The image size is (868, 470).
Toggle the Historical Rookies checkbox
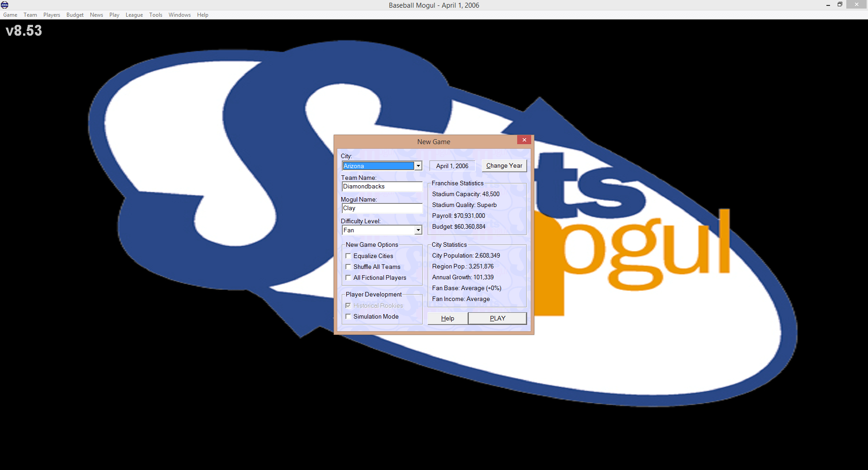[x=348, y=305]
